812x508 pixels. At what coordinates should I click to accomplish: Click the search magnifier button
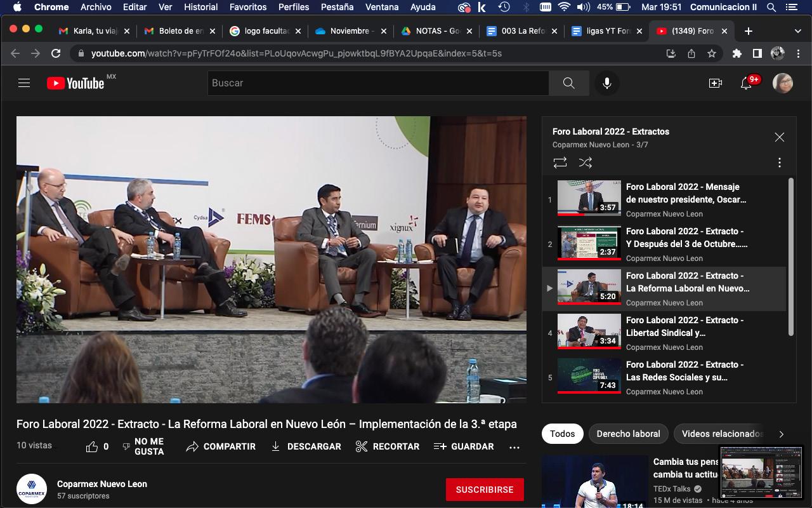click(568, 83)
